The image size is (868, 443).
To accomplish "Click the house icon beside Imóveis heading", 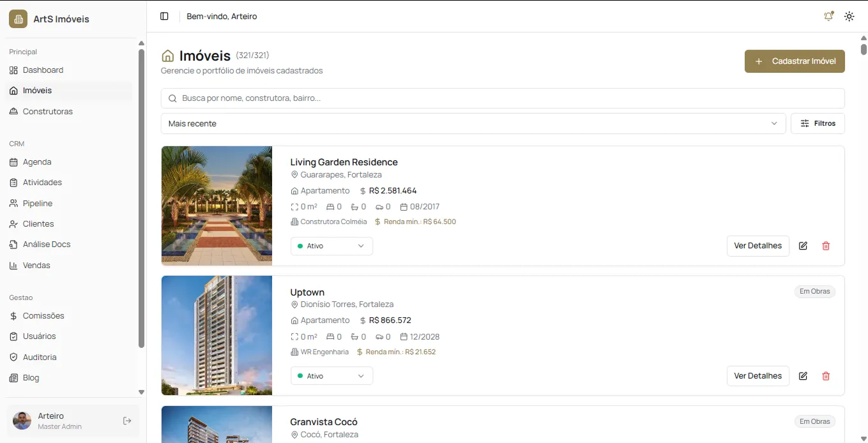I will click(168, 56).
